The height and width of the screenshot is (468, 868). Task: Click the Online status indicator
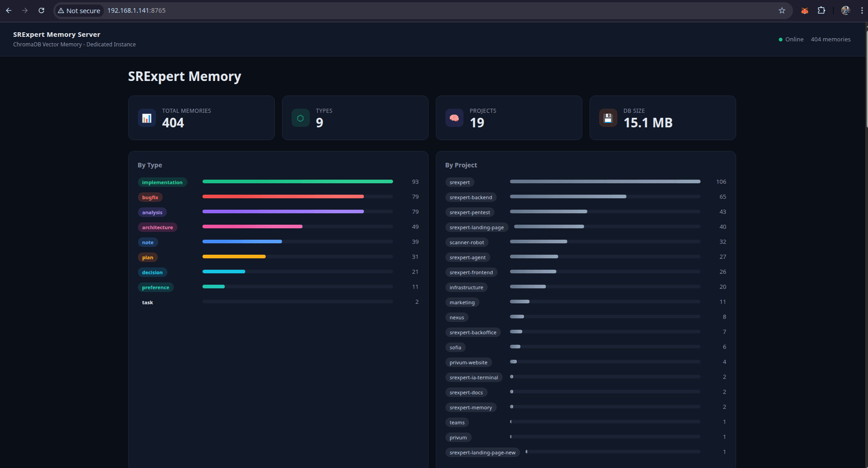[x=791, y=39]
